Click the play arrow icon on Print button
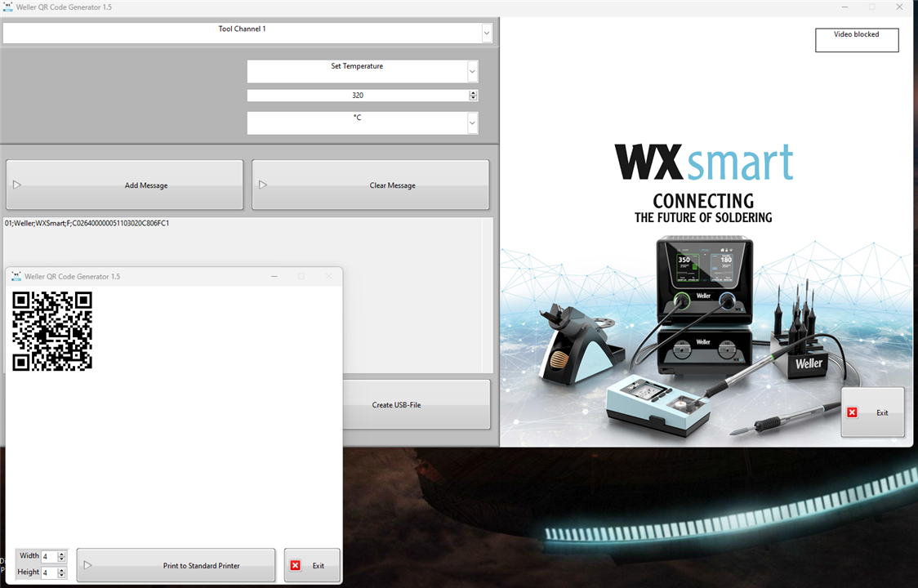Viewport: 918px width, 588px height. pyautogui.click(x=88, y=565)
